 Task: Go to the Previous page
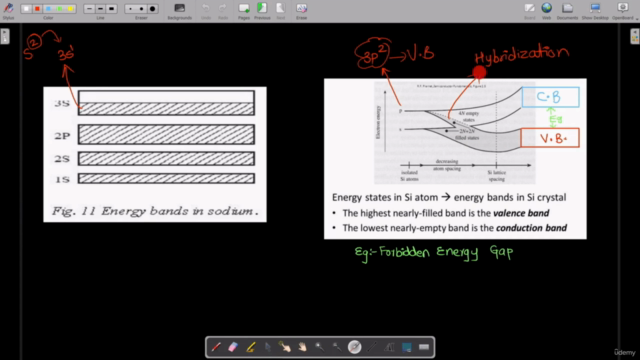262,10
